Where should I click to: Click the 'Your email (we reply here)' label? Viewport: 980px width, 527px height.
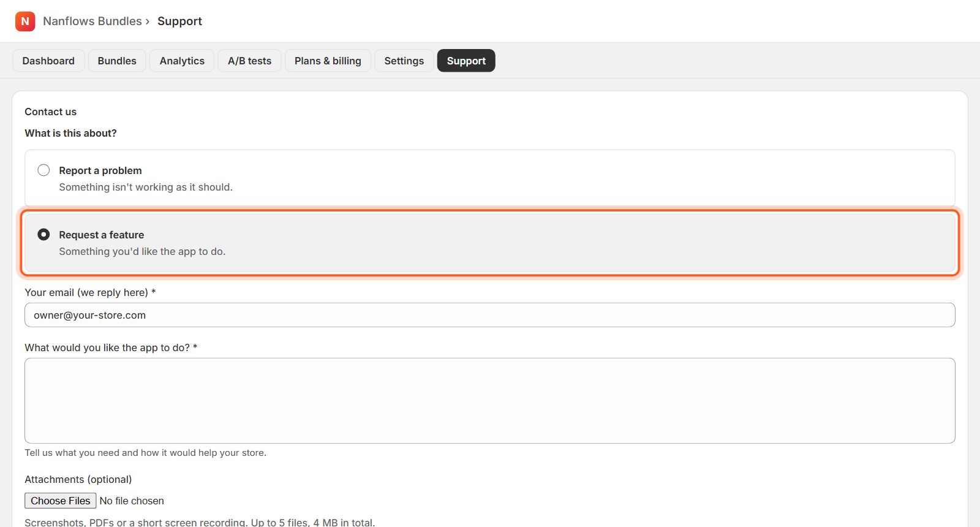pos(90,292)
